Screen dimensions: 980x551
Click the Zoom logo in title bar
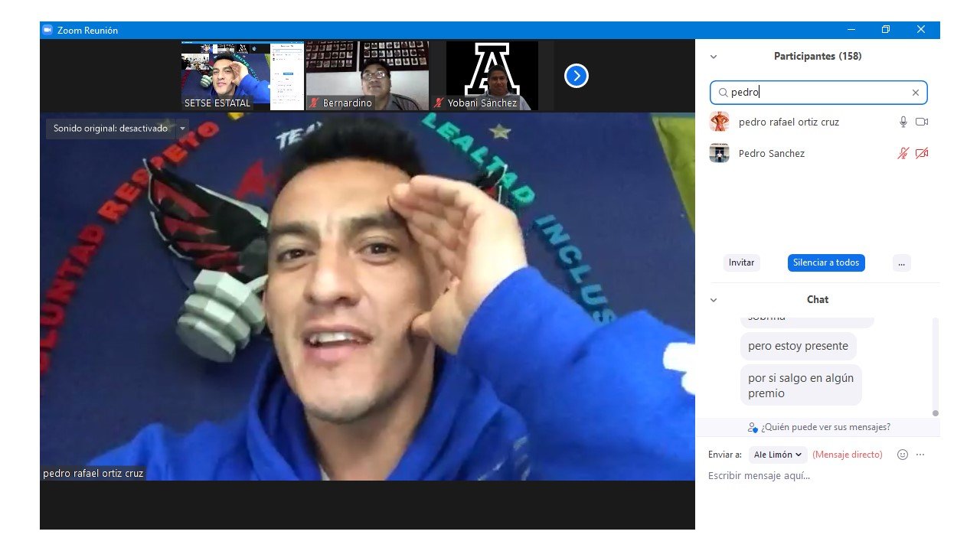point(47,30)
